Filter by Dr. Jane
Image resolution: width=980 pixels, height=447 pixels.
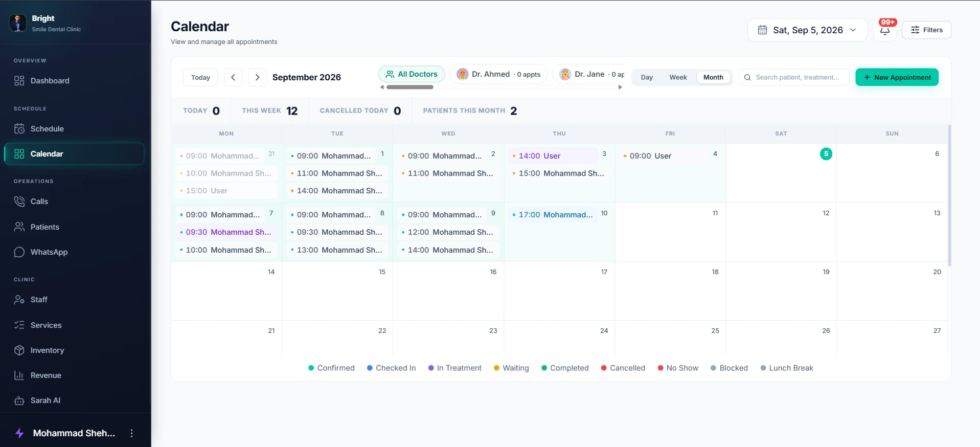click(589, 74)
